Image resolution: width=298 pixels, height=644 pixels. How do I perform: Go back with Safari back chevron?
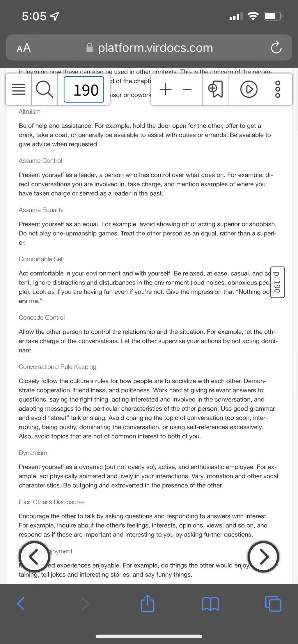coord(21,604)
